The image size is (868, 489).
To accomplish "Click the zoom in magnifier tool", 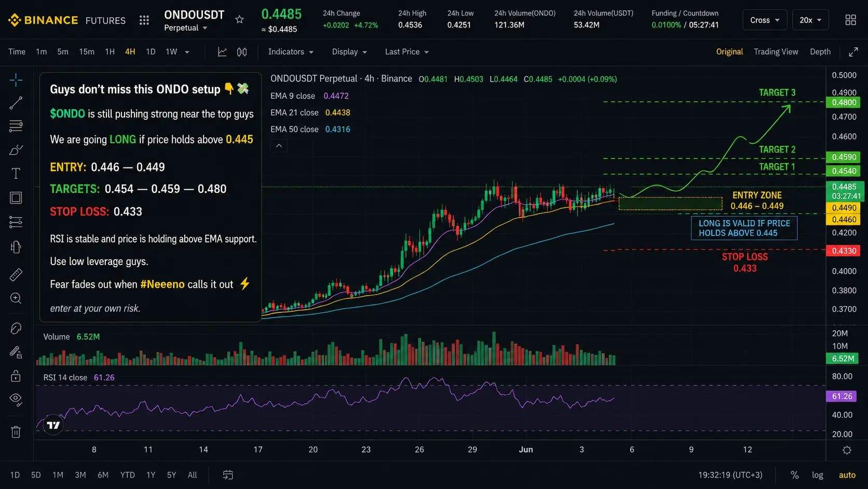I will pos(16,298).
